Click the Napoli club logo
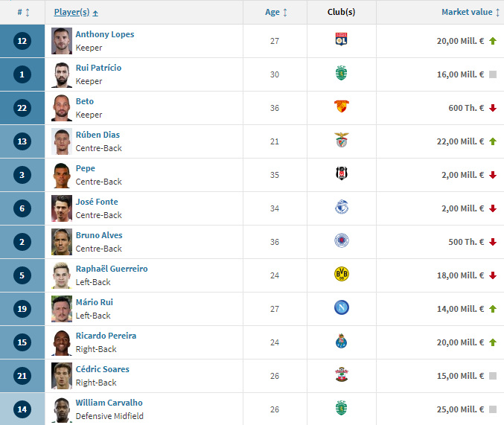The width and height of the screenshot is (504, 425). click(342, 307)
